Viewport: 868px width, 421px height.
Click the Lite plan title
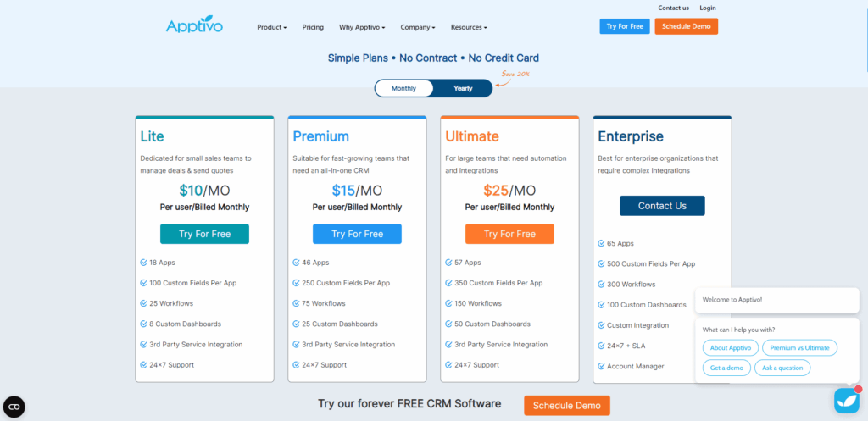click(153, 136)
